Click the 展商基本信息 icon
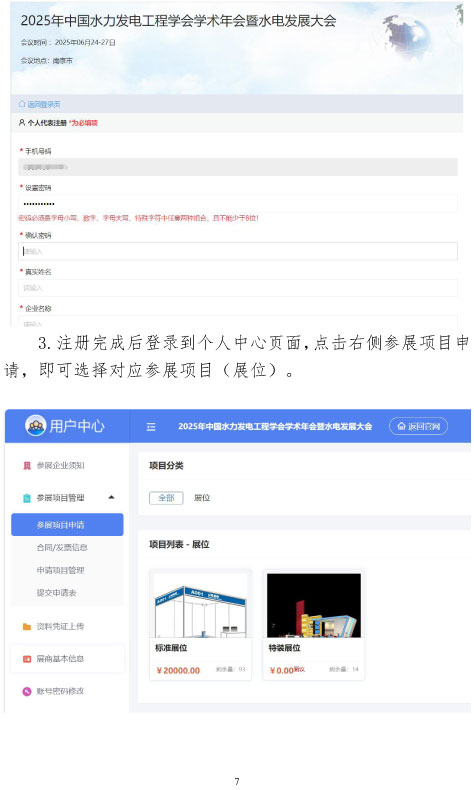 [27, 659]
